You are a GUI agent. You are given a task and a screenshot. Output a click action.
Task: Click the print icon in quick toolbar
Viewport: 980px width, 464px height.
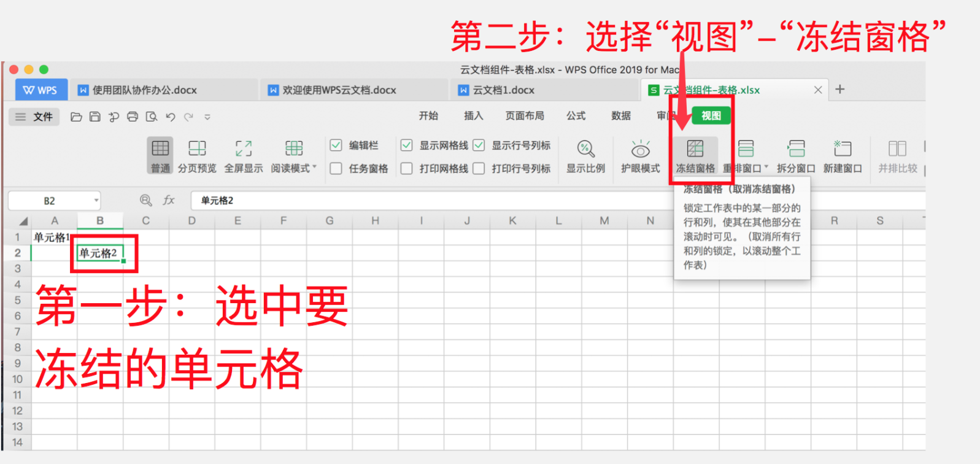[133, 117]
